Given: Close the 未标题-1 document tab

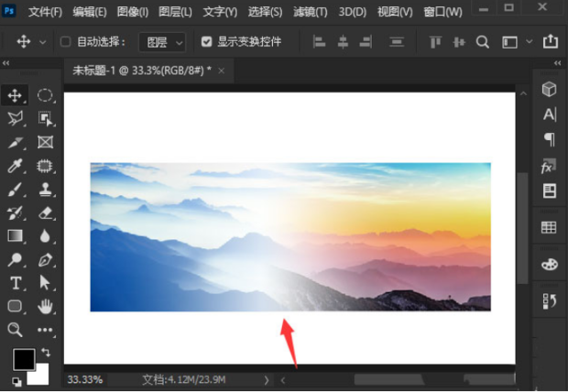Looking at the screenshot, I should tap(222, 71).
